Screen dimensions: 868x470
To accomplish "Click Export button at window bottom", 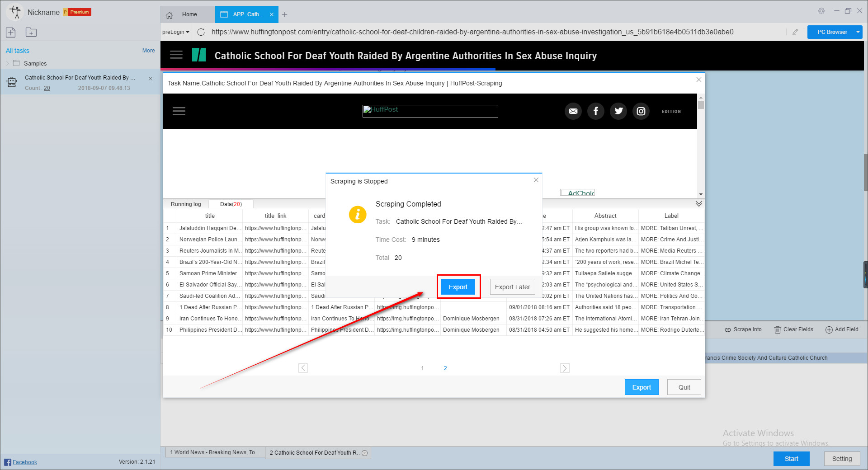I will click(x=642, y=387).
